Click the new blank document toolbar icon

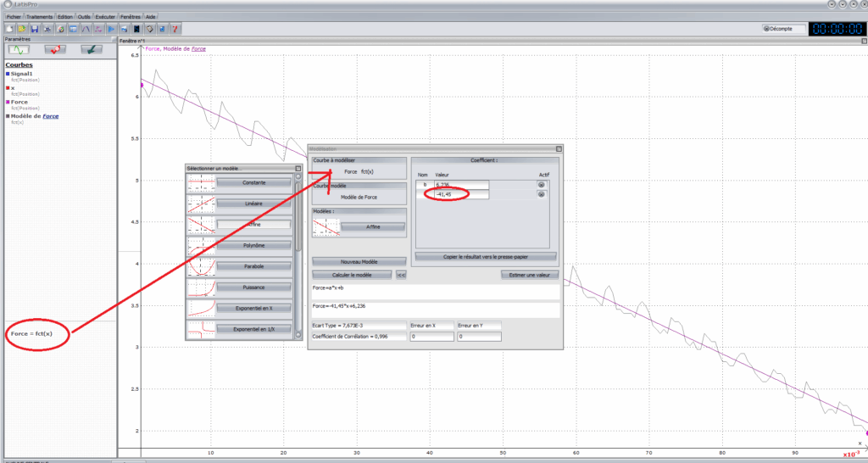pyautogui.click(x=9, y=29)
